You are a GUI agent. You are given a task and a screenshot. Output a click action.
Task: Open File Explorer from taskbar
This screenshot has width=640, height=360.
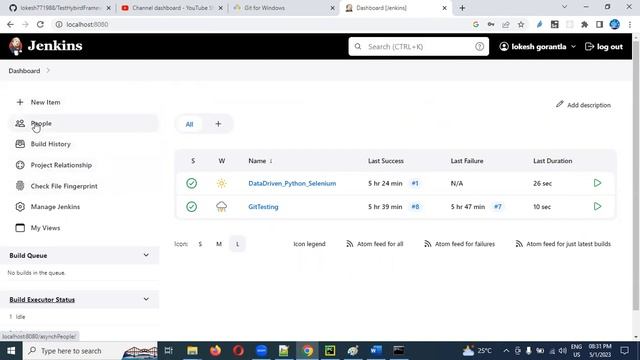click(192, 351)
